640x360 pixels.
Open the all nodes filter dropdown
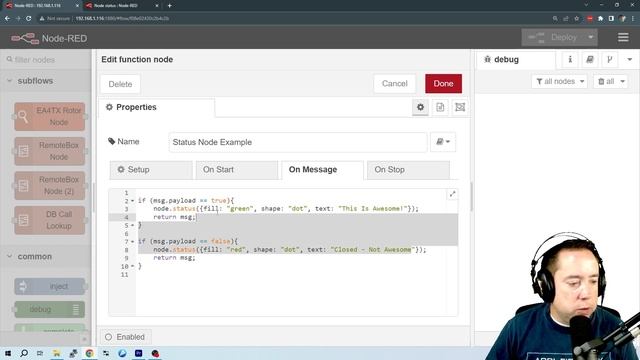559,82
